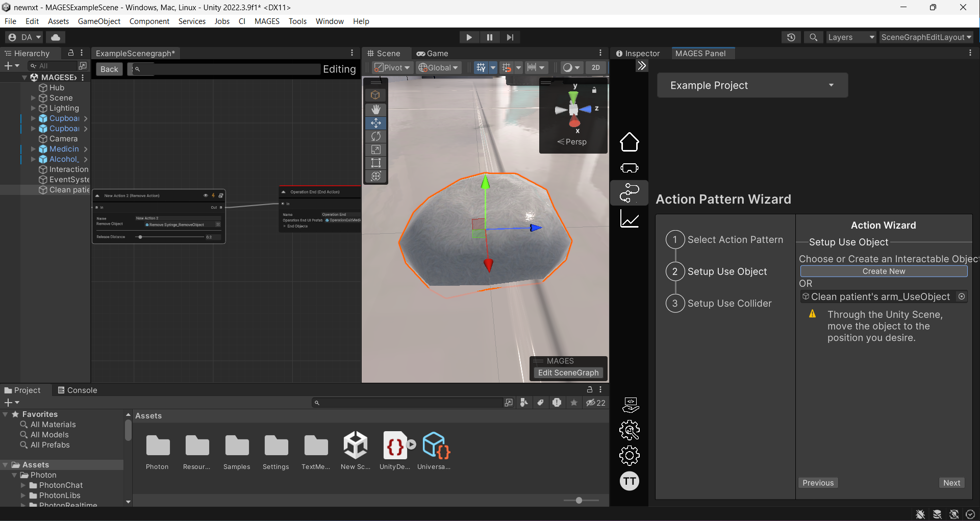The height and width of the screenshot is (521, 980).
Task: Click the Undo History icon
Action: (x=791, y=37)
